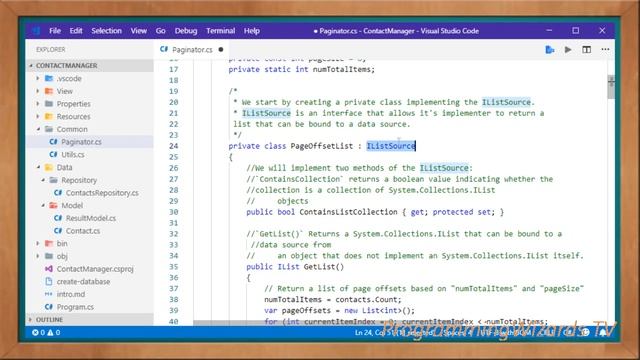Click the notifications bell in status bar

pyautogui.click(x=603, y=332)
